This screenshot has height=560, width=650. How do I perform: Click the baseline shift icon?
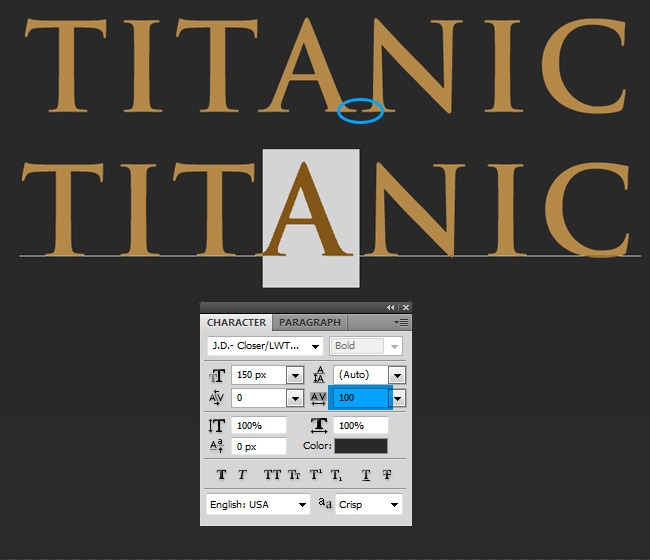[x=216, y=446]
